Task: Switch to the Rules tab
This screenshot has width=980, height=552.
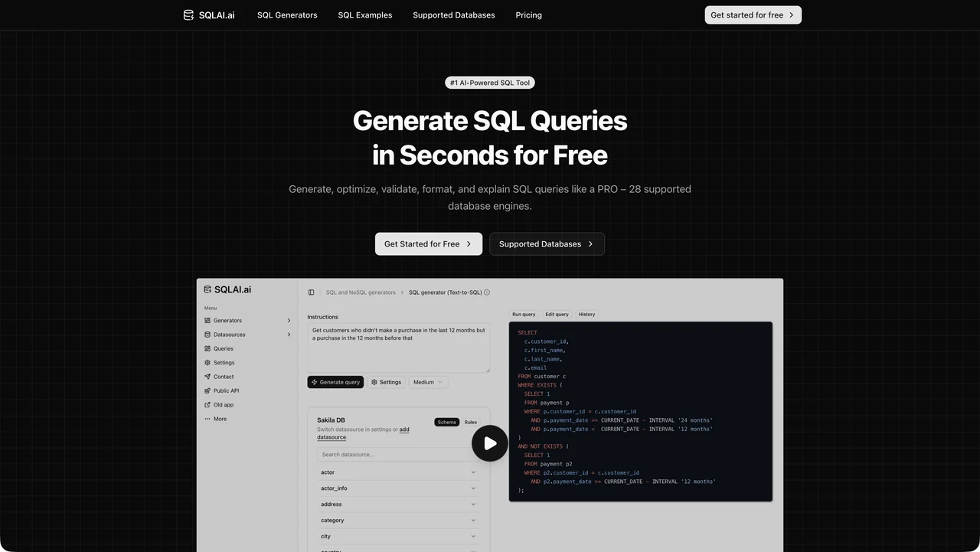Action: (x=471, y=422)
